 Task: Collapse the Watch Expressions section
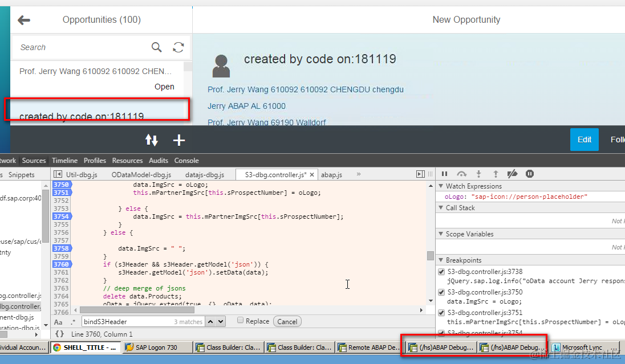point(441,186)
